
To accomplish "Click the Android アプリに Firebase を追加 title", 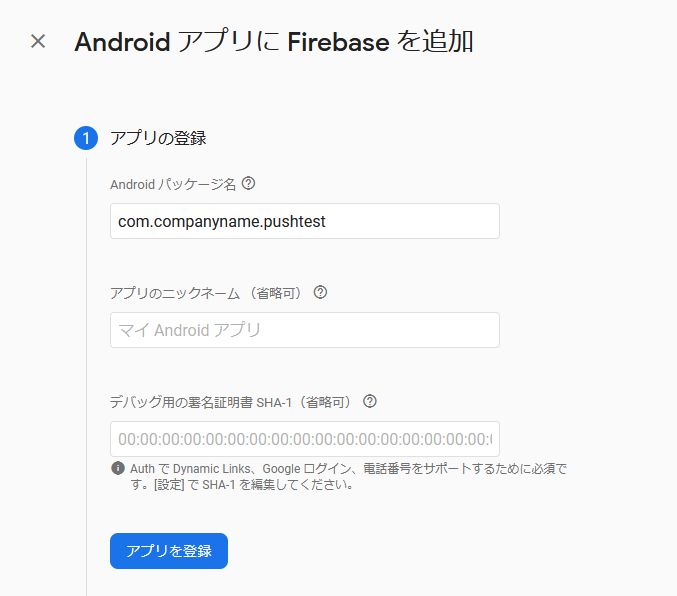I will tap(274, 42).
